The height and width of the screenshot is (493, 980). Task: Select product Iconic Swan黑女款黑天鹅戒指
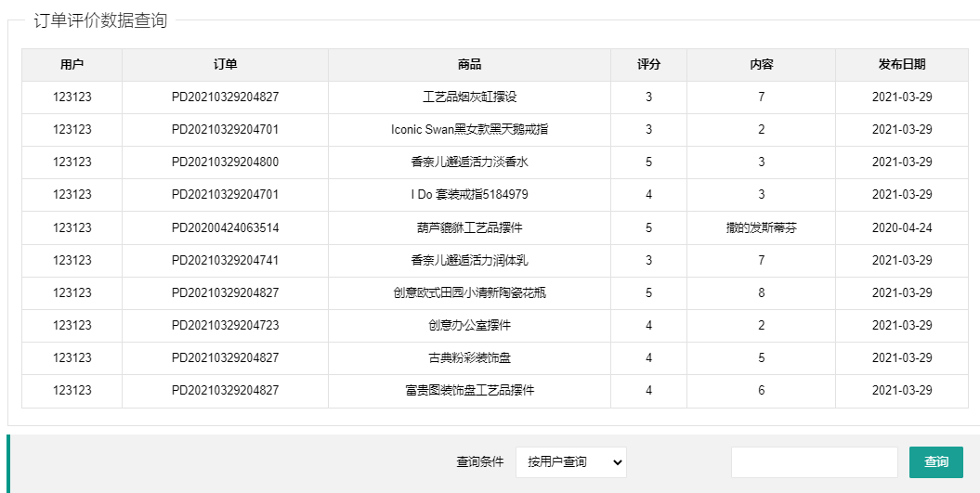click(469, 129)
